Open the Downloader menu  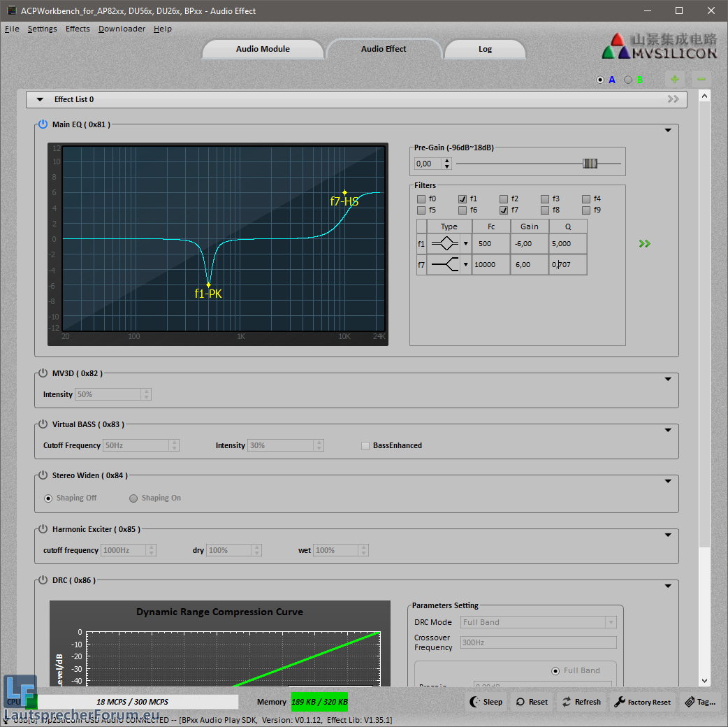(x=122, y=29)
